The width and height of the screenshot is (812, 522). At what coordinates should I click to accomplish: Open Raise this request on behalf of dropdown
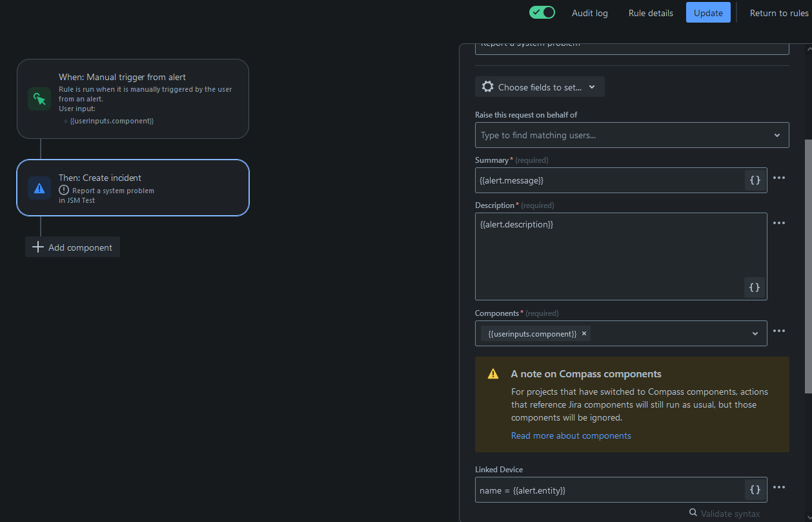(x=632, y=135)
